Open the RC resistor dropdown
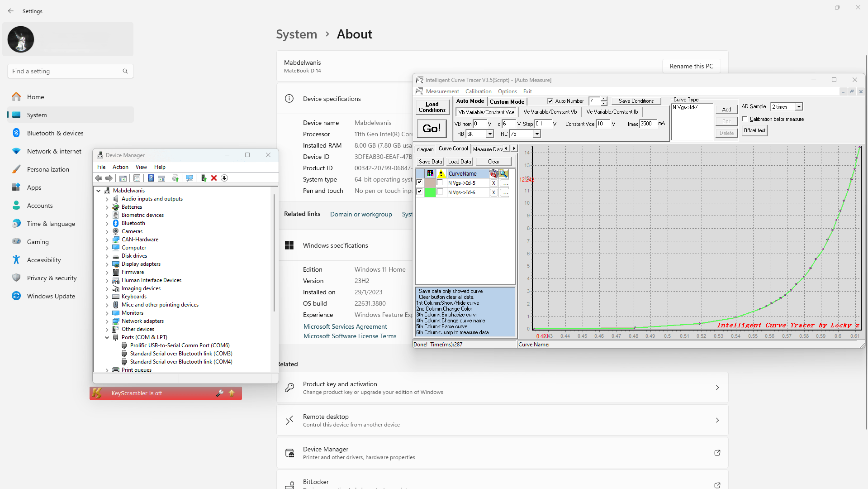The height and width of the screenshot is (489, 868). point(537,134)
